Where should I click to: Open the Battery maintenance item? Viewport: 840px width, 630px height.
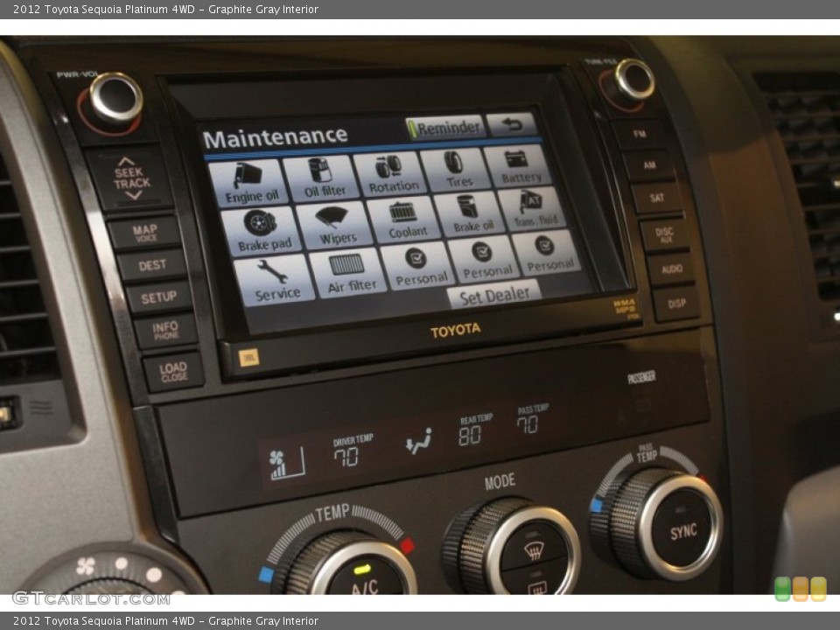[518, 166]
